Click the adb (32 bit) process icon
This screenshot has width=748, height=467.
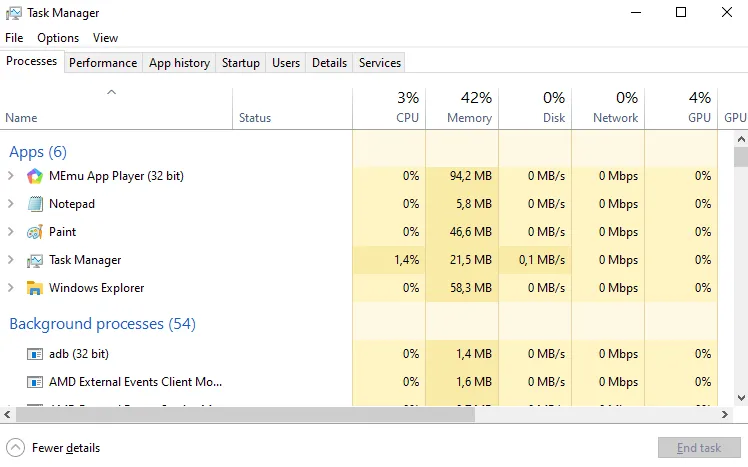tap(35, 354)
